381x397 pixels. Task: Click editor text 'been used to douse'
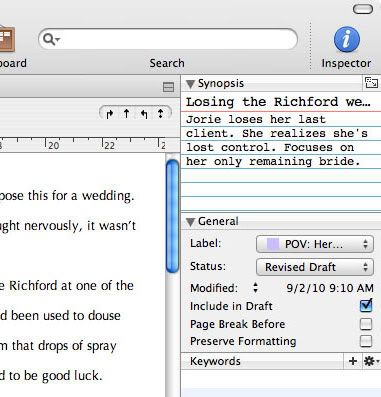pos(66,316)
